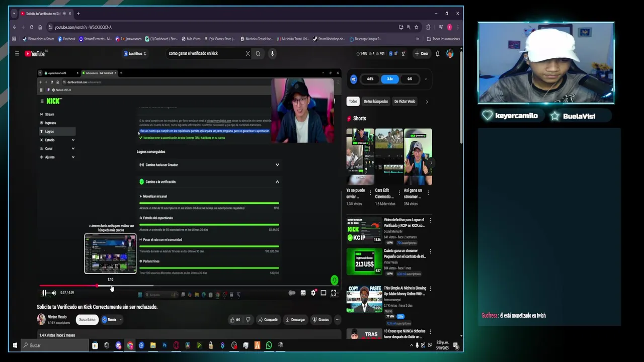This screenshot has width=644, height=362.
Task: Toggle the autoplay switch in the player
Action: click(x=292, y=293)
